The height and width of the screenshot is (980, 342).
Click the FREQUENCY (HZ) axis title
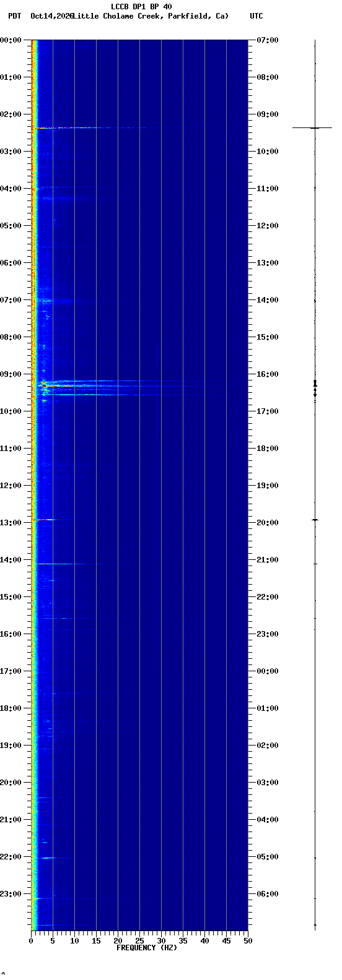[147, 948]
